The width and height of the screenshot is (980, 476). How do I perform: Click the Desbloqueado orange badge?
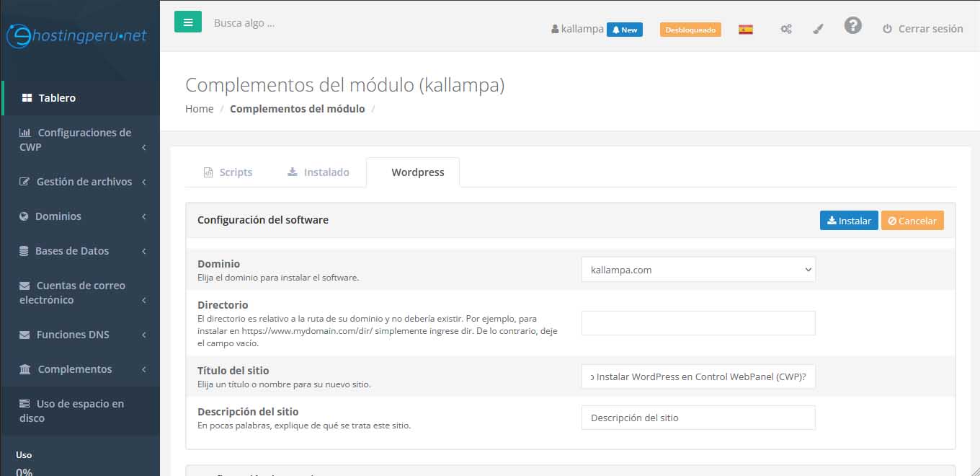[x=690, y=30]
